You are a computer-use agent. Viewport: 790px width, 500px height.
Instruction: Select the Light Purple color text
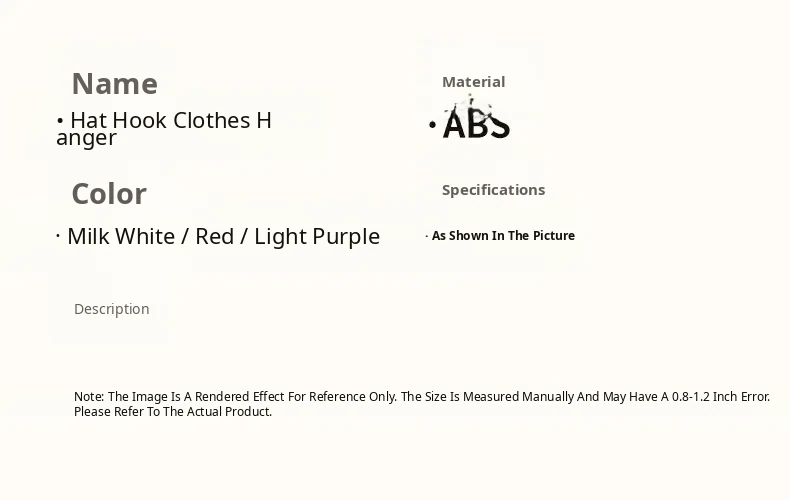(317, 237)
